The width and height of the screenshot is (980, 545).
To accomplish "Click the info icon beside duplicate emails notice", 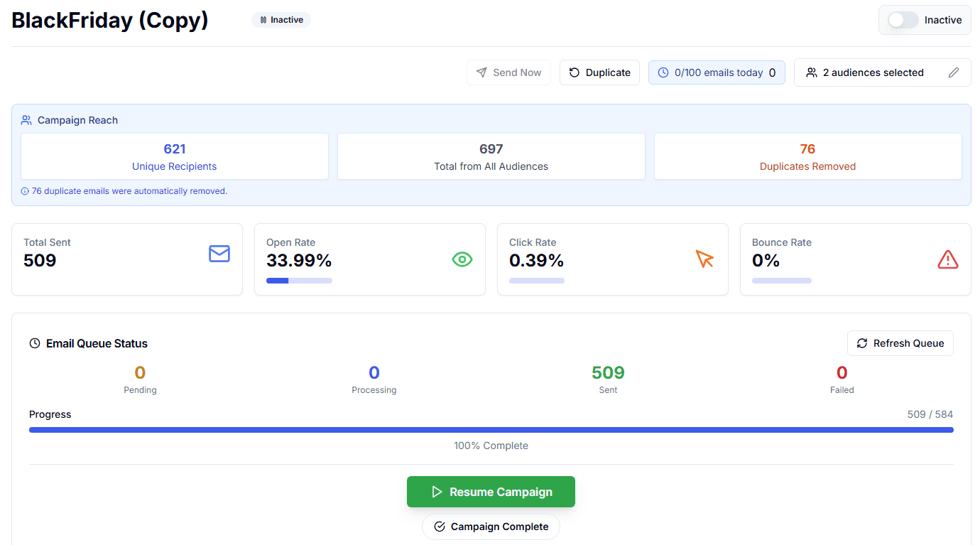I will tap(25, 191).
